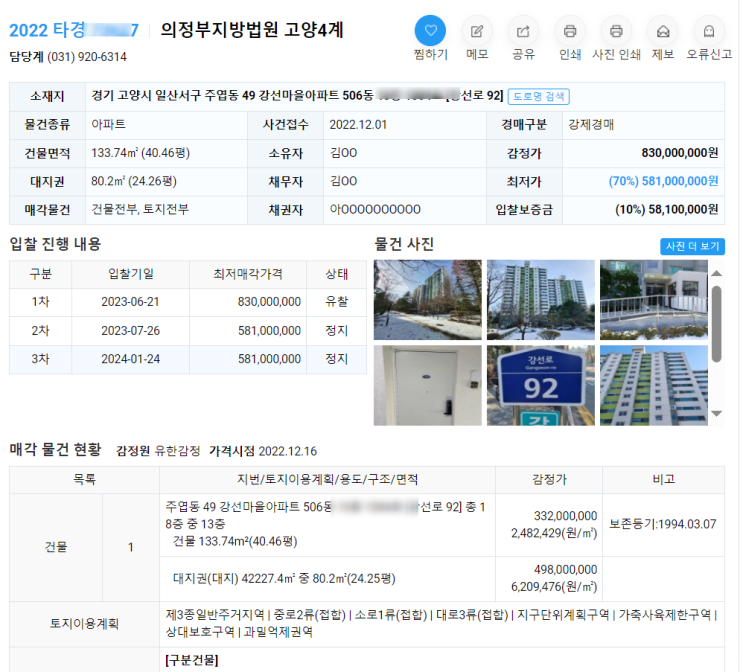Click the creditor value 아0000000000
The height and width of the screenshot is (672, 743).
tap(375, 209)
